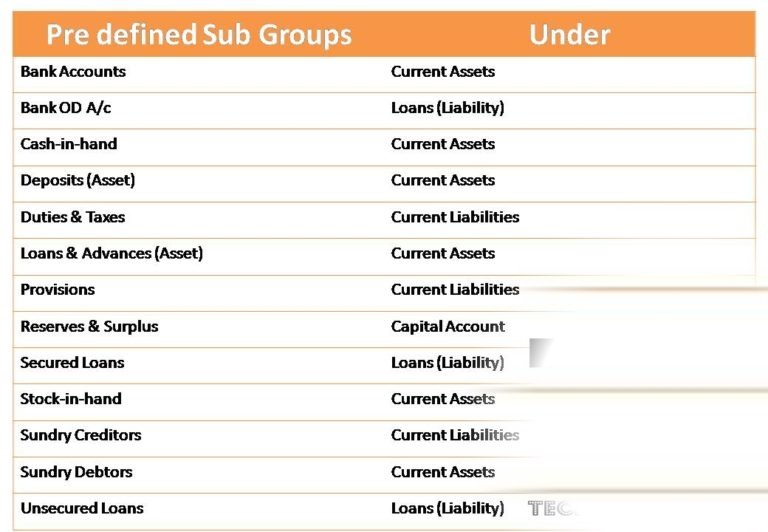Click Current Liabilities beside Duties & Taxes
This screenshot has width=768, height=532.
[455, 217]
